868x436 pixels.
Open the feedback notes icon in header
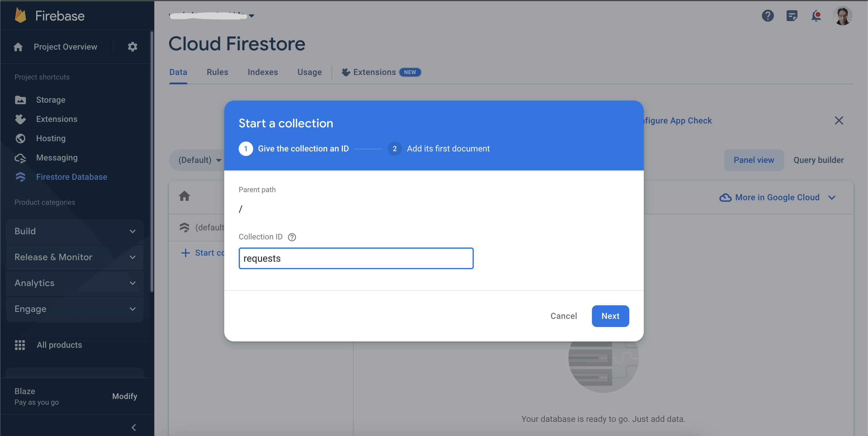pos(792,15)
